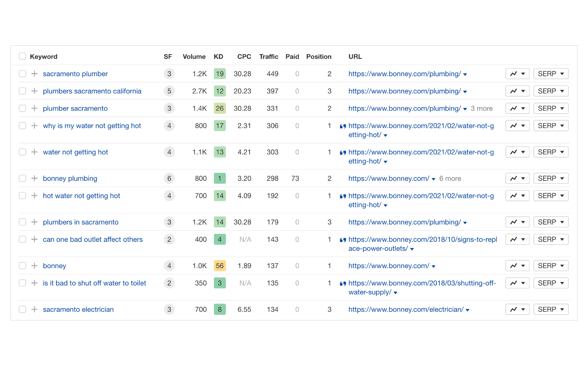Expand URL arrow for sacramento plumber plumbing URL

point(465,75)
